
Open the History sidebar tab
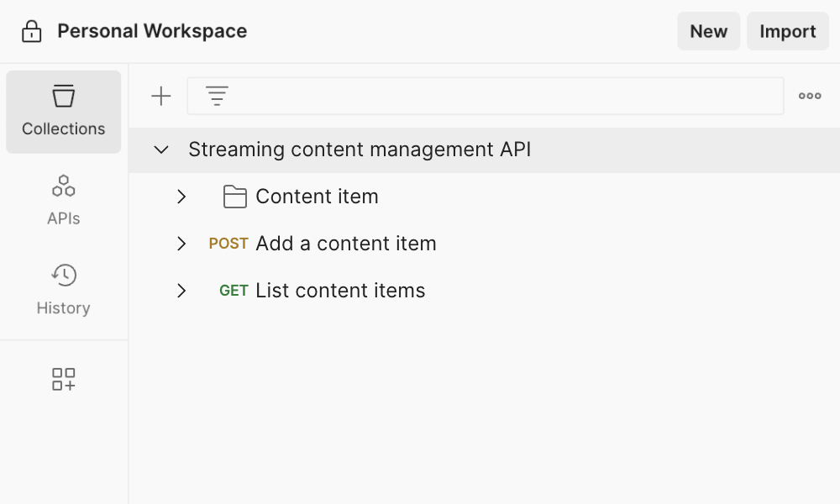(x=64, y=290)
